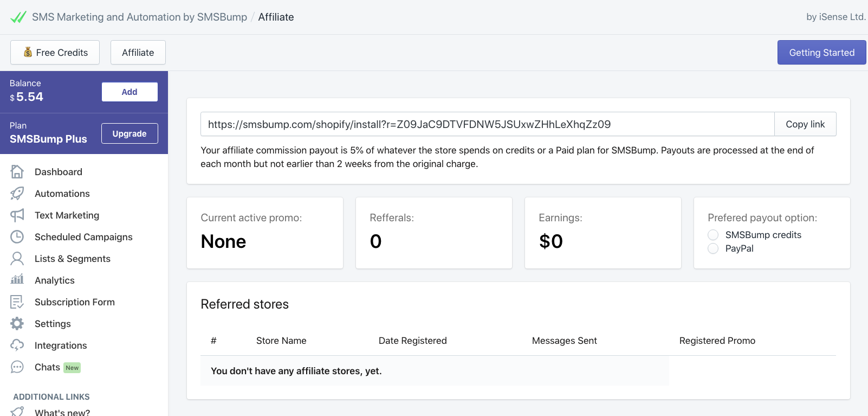Click the 'by iSense Ltd.' text
Screen dimensions: 868x416
(836, 17)
